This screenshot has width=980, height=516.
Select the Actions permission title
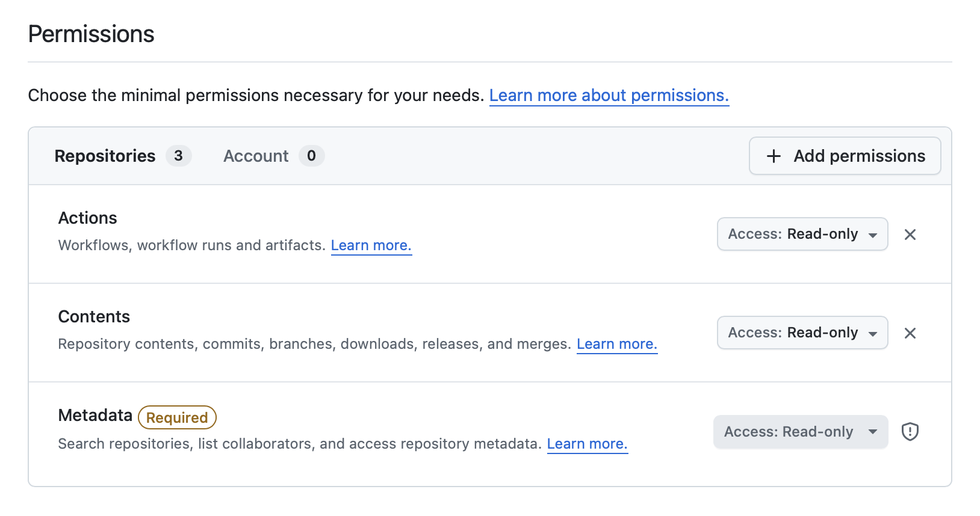pos(88,218)
